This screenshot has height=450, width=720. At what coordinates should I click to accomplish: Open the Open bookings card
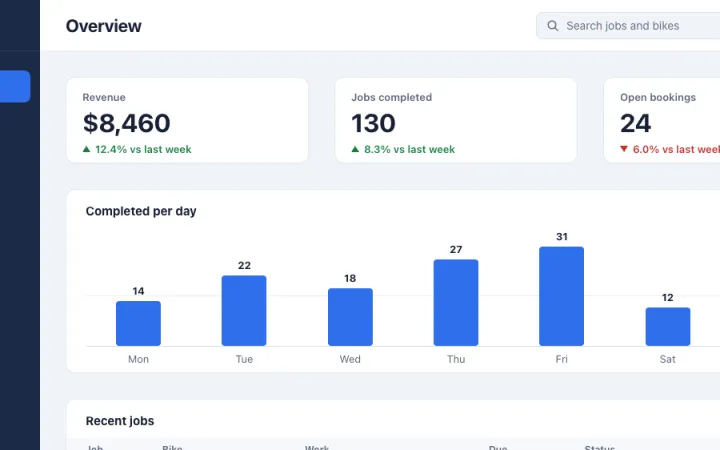(662, 120)
